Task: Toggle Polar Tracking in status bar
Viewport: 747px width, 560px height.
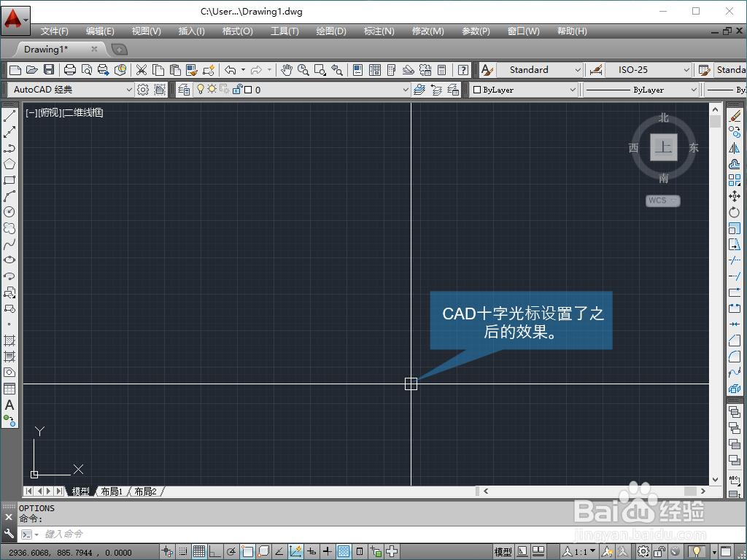Action: pos(231,552)
